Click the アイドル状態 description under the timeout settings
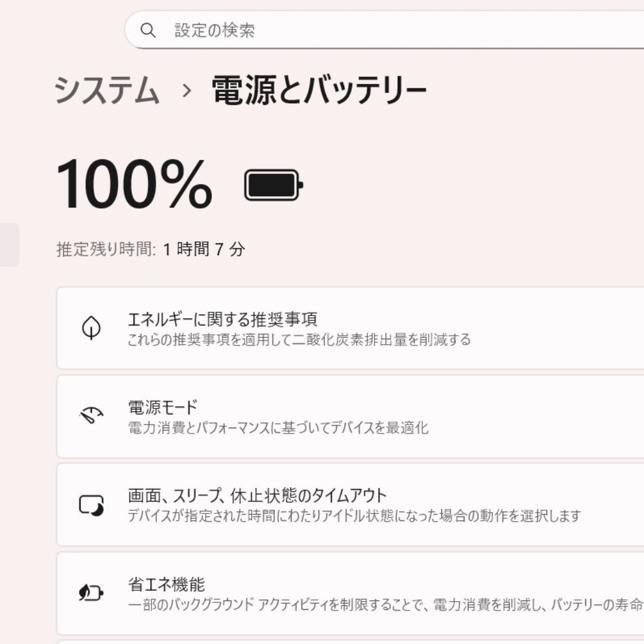 pos(354,515)
